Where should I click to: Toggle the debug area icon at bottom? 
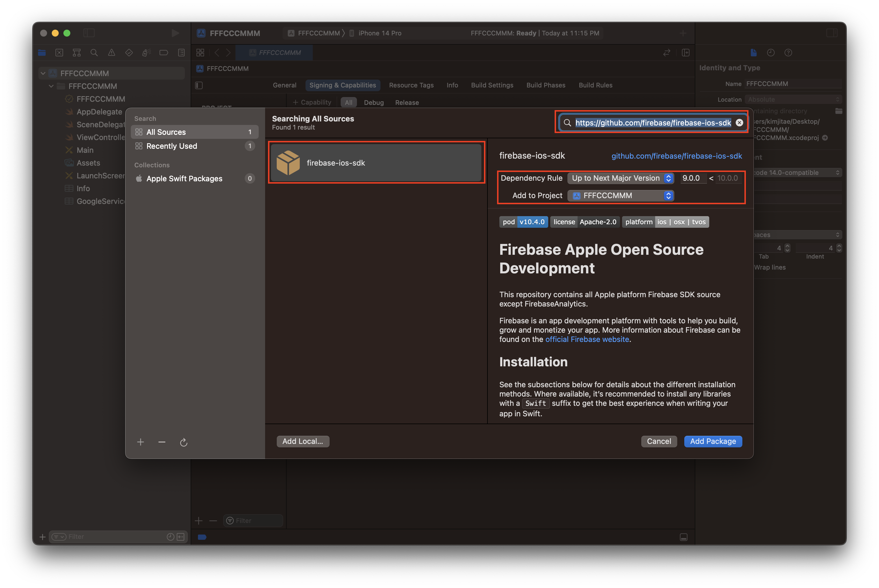(x=684, y=537)
